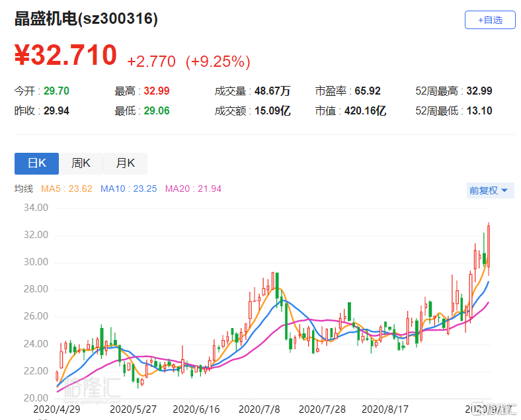521x420 pixels.
Task: Click the 最高 value 32.99
Action: [157, 91]
